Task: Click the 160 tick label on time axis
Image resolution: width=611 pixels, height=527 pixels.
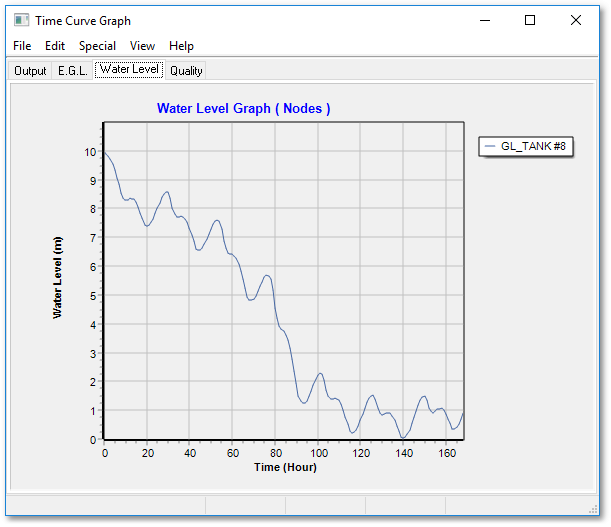Action: 447,453
